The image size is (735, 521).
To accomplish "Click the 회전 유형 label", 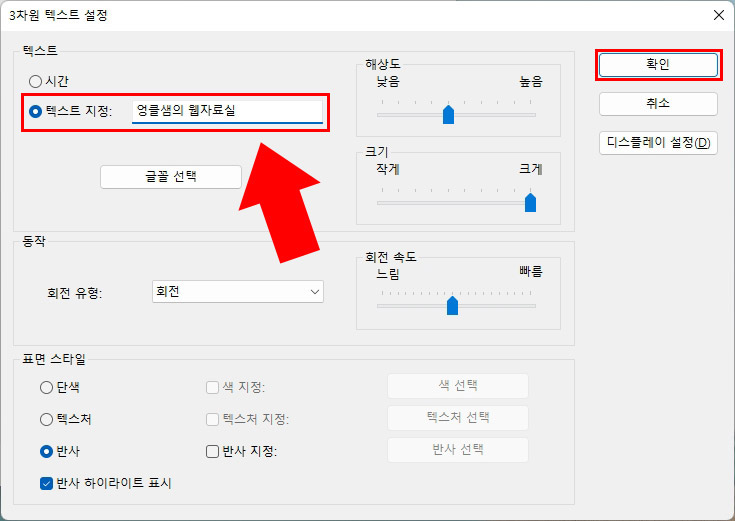I will [x=75, y=294].
